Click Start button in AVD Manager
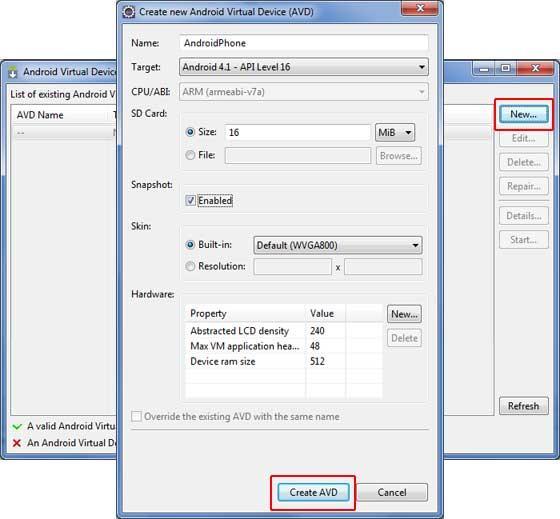560x519 pixels. click(524, 240)
